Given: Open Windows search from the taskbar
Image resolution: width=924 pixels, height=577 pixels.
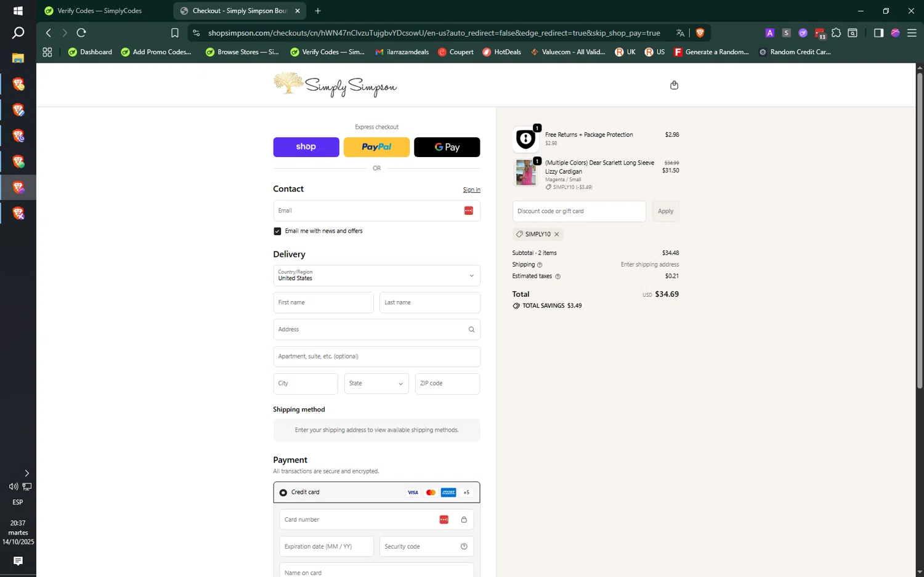Looking at the screenshot, I should tap(18, 33).
